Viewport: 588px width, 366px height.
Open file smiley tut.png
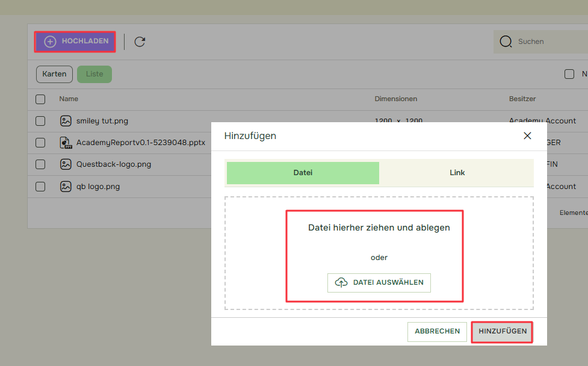[102, 121]
